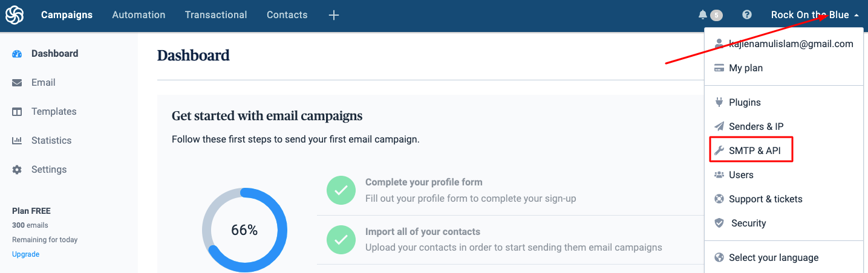Screen dimensions: 868x273
Task: Click the Settings gear icon in sidebar
Action: pos(18,170)
